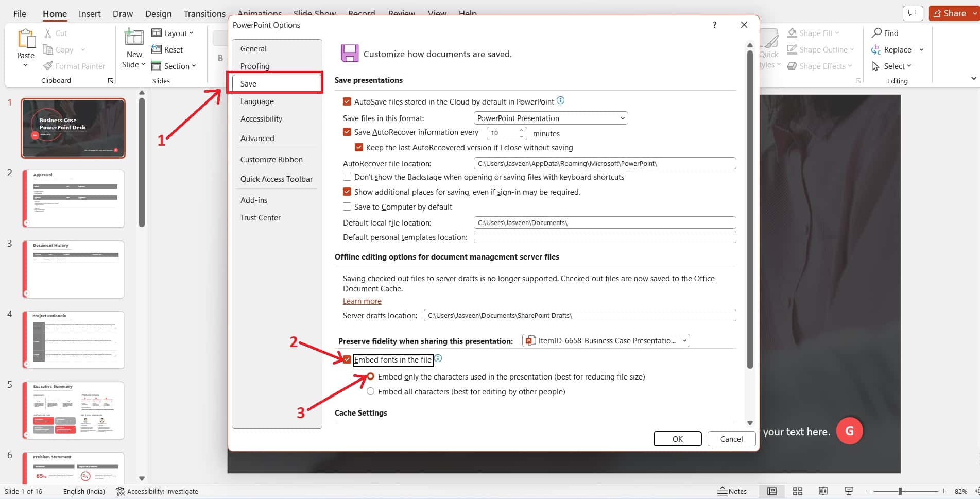Image resolution: width=980 pixels, height=499 pixels.
Task: Start Slide Show from status bar icon
Action: click(848, 491)
